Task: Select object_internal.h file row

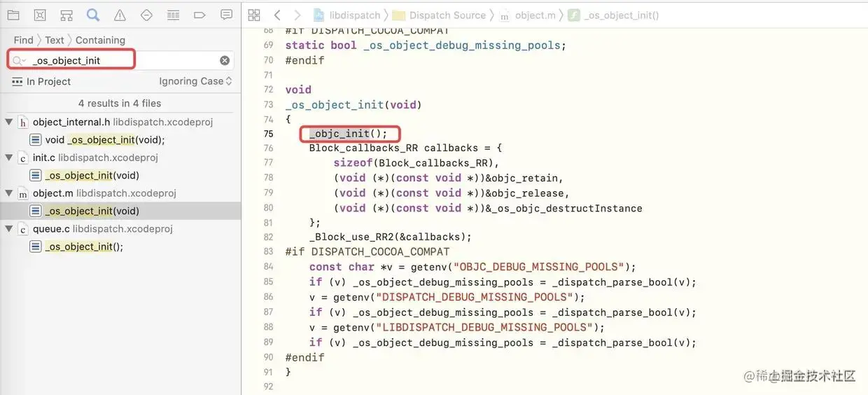Action: (x=120, y=122)
